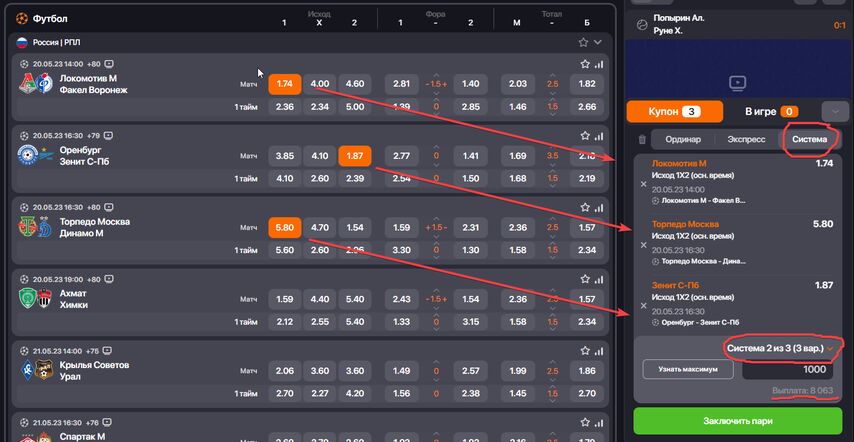Select handicap odds 2.81 for Локомотив М
854x442 pixels.
pyautogui.click(x=401, y=84)
